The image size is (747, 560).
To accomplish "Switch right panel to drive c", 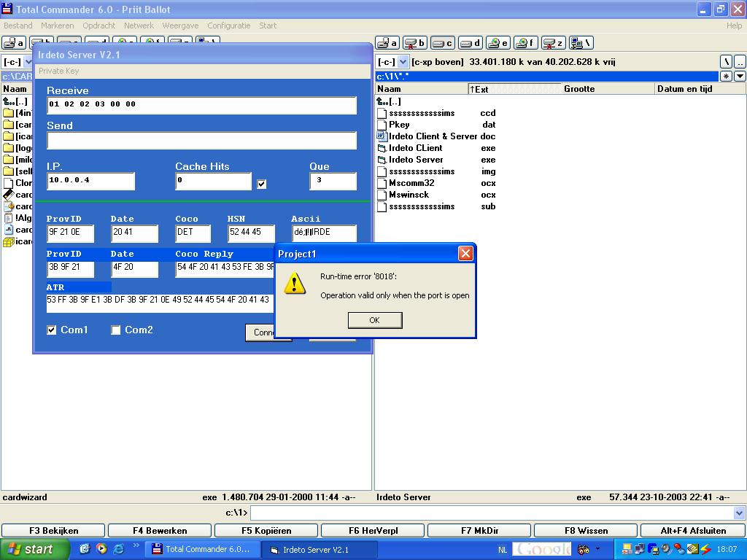I will (x=442, y=43).
